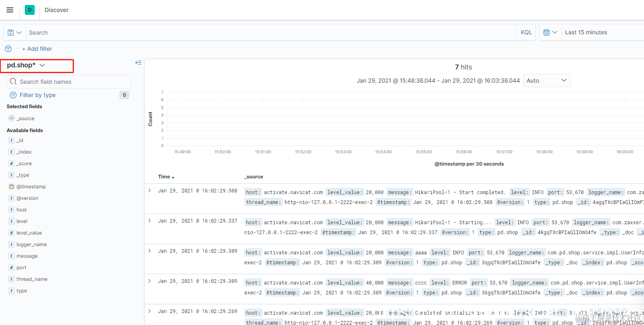Screen dimensions: 644x325
Task: Click the Filter by type icon
Action: tap(13, 95)
